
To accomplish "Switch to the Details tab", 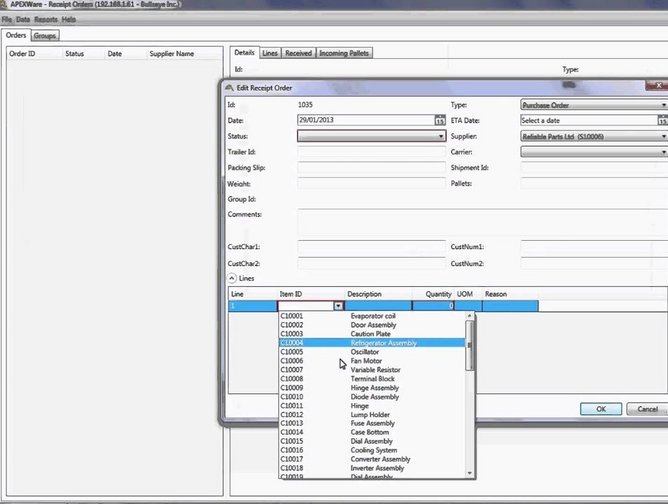I will [x=244, y=52].
